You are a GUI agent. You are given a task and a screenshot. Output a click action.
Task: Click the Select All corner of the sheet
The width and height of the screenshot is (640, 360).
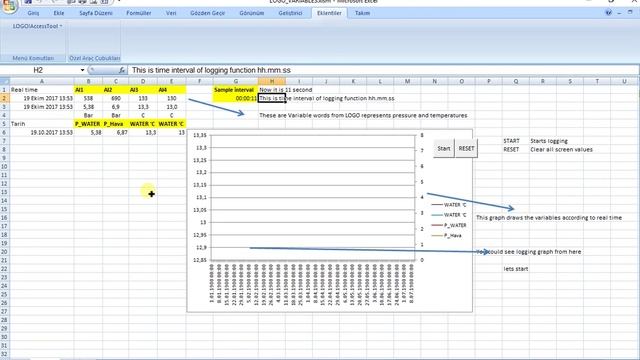tap(4, 81)
